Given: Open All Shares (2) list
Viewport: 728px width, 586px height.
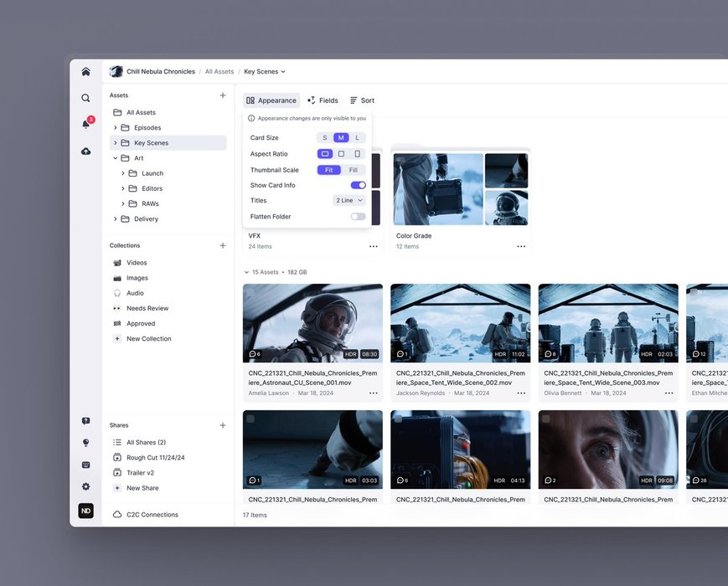Looking at the screenshot, I should [x=168, y=442].
